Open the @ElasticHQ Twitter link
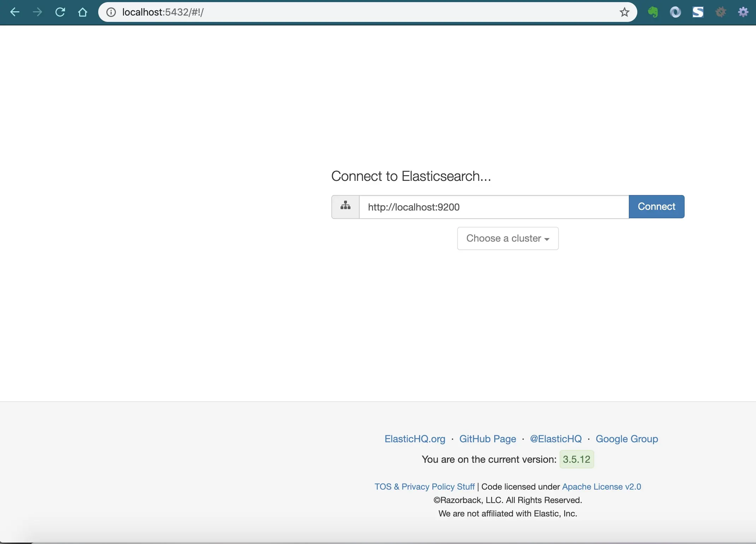Screen dimensions: 756x544 [x=556, y=439]
